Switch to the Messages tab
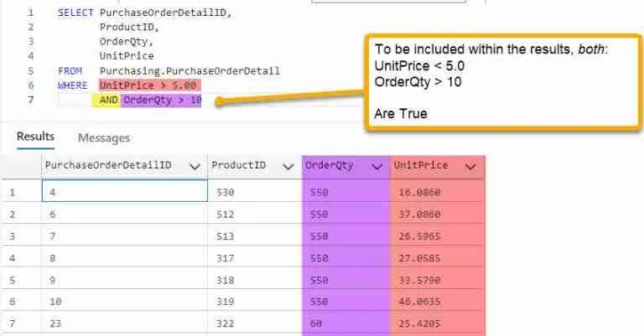Image resolution: width=644 pixels, height=336 pixels. (x=103, y=137)
